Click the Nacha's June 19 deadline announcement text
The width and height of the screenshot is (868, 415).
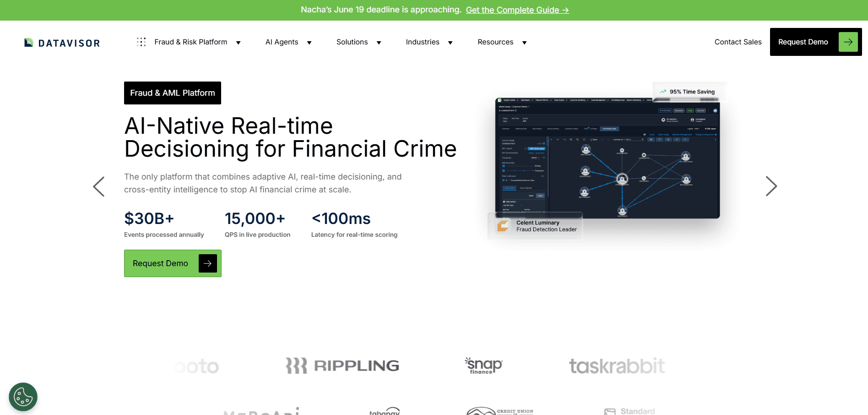click(381, 10)
